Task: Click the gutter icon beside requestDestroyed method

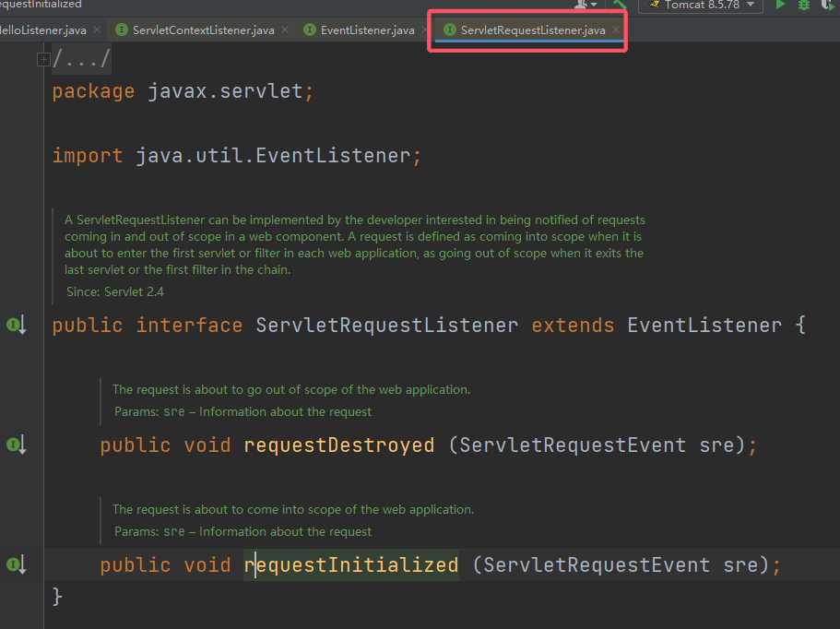Action: pos(16,445)
